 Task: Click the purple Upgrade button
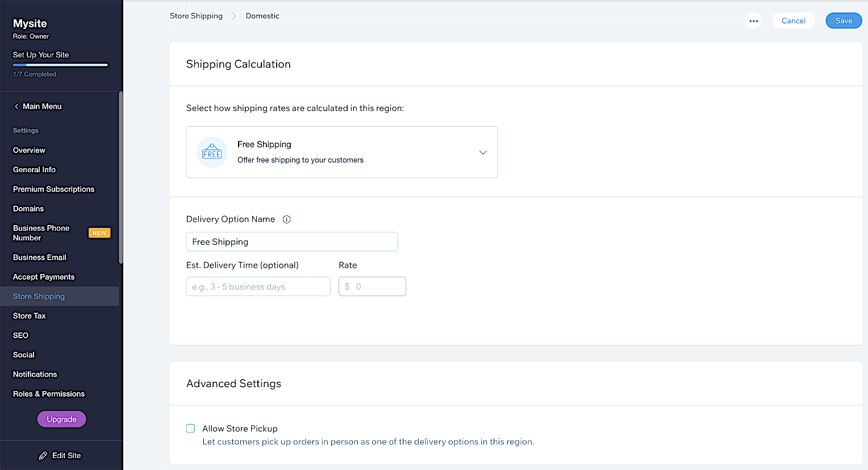[61, 419]
